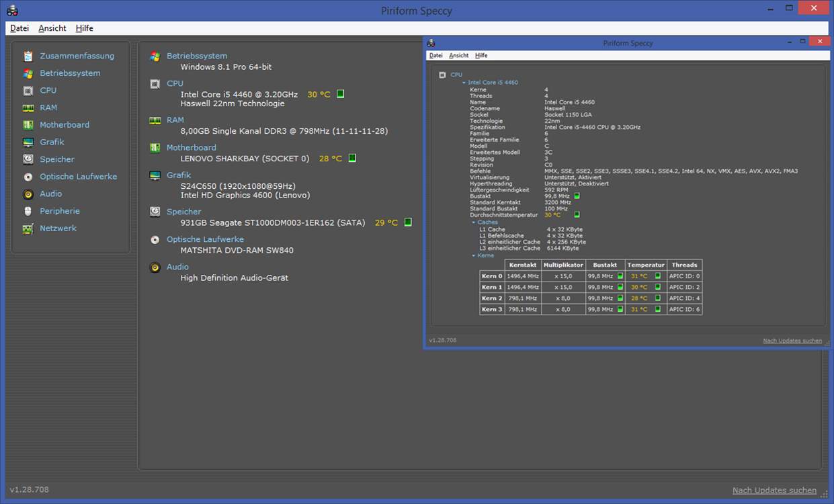Click Grafik monitor icon in summary panel

[155, 175]
